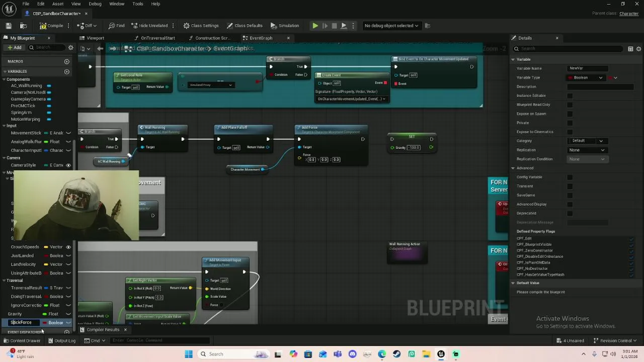
Task: Open Class Settings
Action: tap(201, 26)
